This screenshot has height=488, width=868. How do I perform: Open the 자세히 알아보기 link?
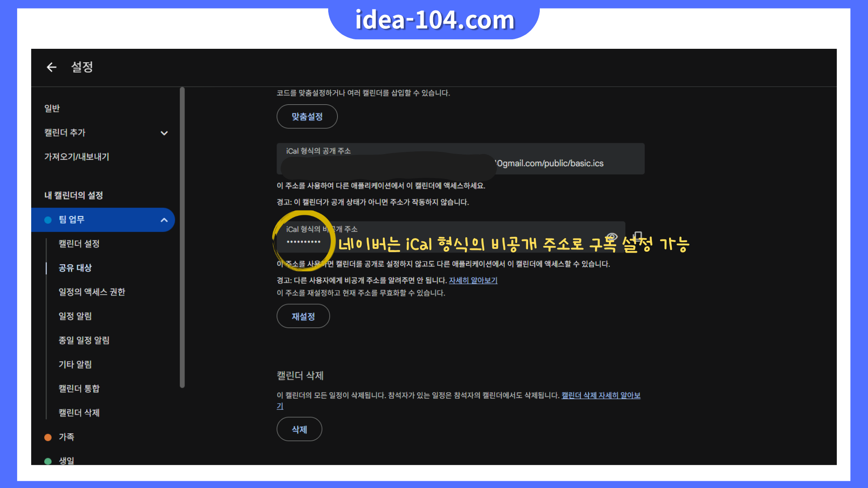(473, 280)
